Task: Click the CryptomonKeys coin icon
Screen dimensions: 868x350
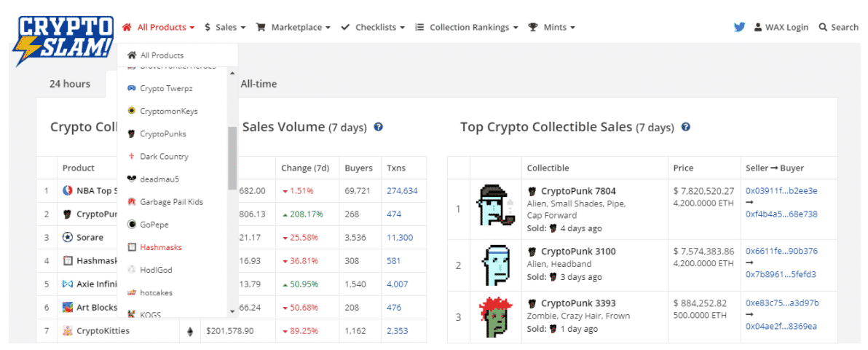Action: click(132, 111)
